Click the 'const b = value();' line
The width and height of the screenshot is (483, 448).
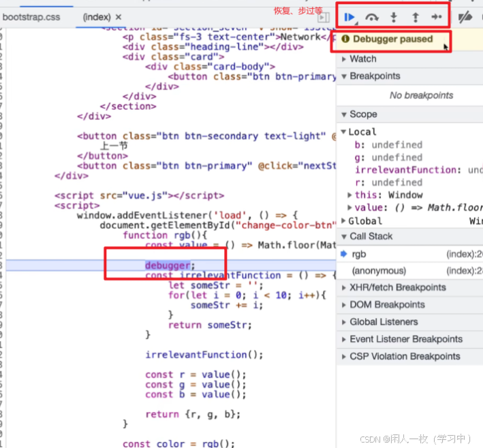pos(196,394)
